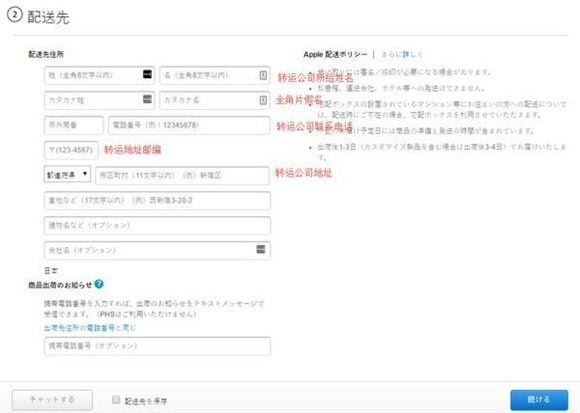Click the 〒(123-4567) postal code field
The height and width of the screenshot is (413, 580).
coord(71,150)
